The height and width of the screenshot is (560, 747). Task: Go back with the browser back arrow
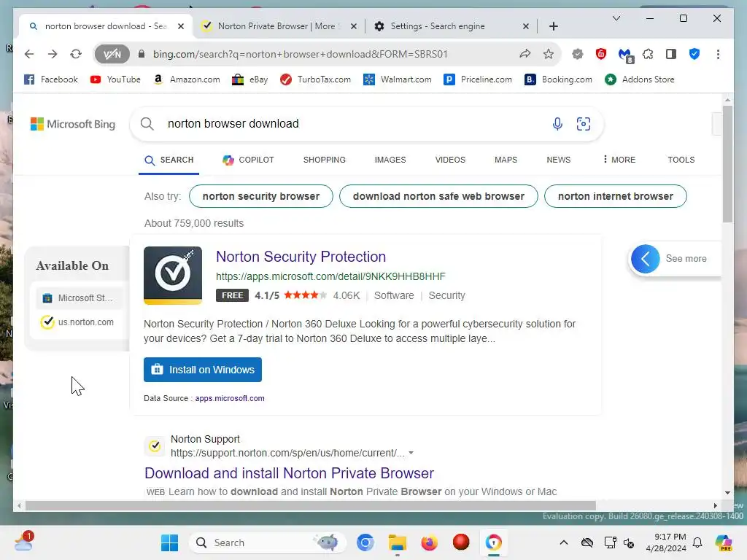pos(29,54)
